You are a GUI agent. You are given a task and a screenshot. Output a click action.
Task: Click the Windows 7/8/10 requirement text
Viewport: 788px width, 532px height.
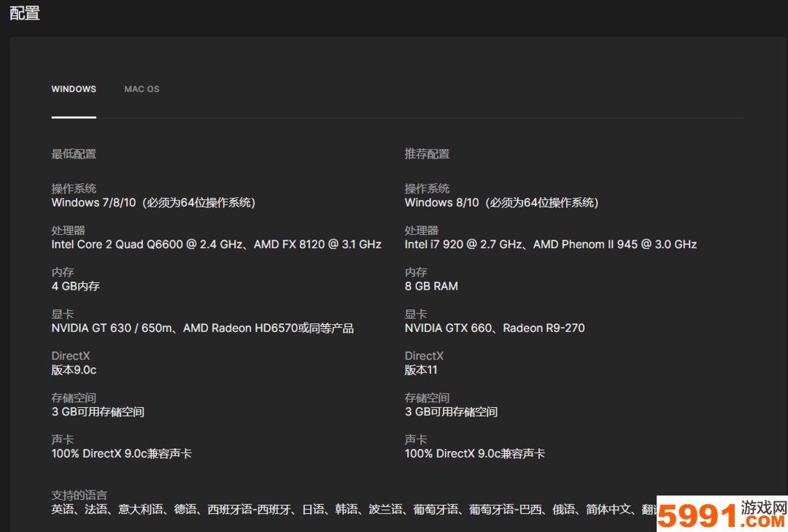152,202
